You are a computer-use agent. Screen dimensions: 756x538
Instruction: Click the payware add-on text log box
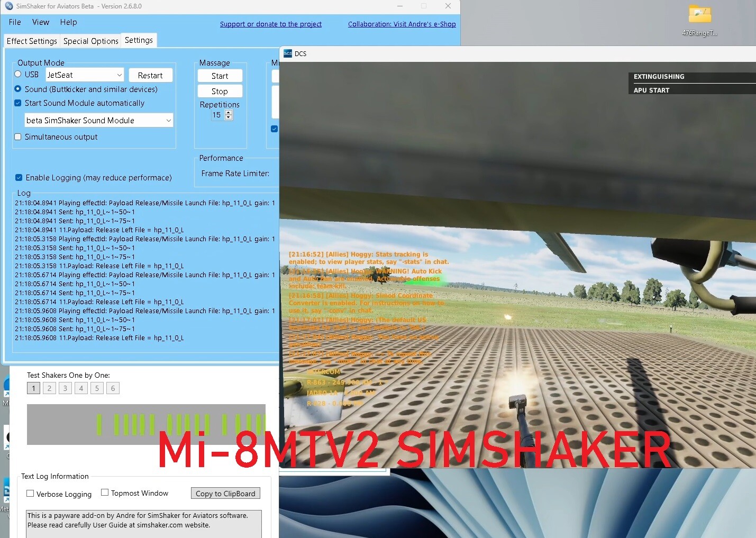[144, 524]
